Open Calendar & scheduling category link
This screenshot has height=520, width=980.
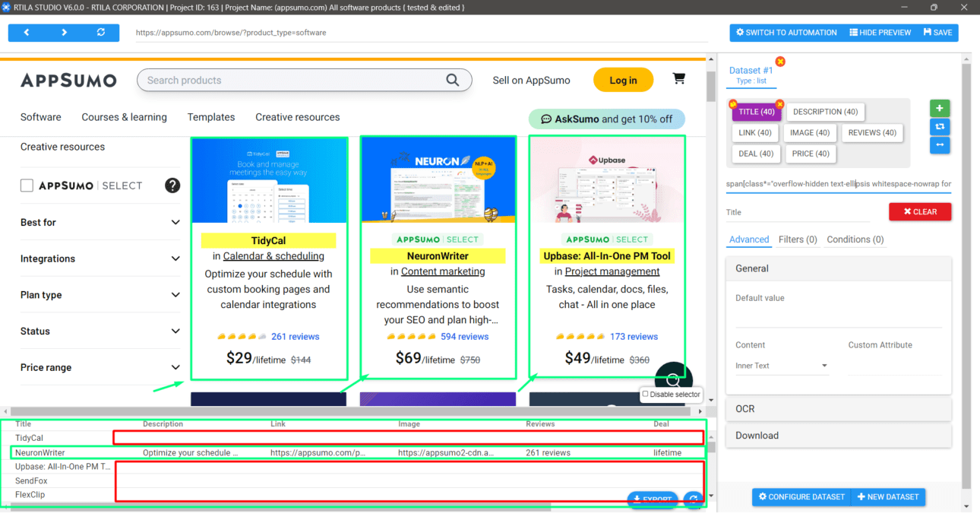coord(273,256)
